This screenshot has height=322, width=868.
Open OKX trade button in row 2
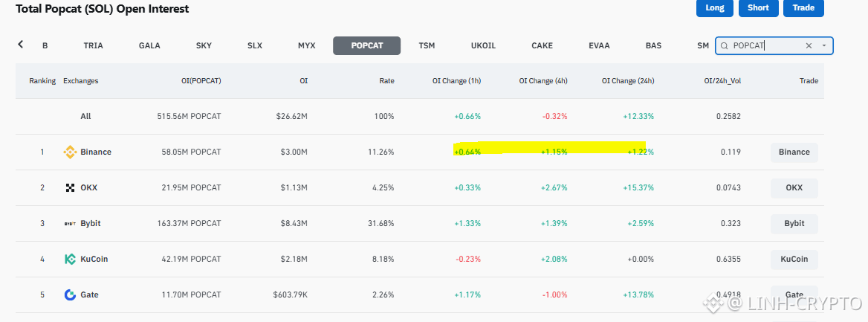click(x=794, y=188)
